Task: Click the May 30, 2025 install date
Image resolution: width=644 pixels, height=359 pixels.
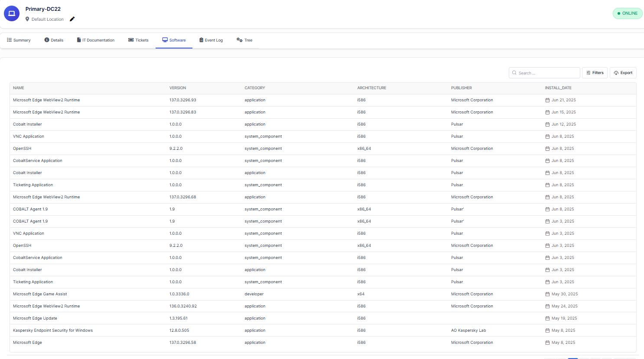Action: point(565,294)
